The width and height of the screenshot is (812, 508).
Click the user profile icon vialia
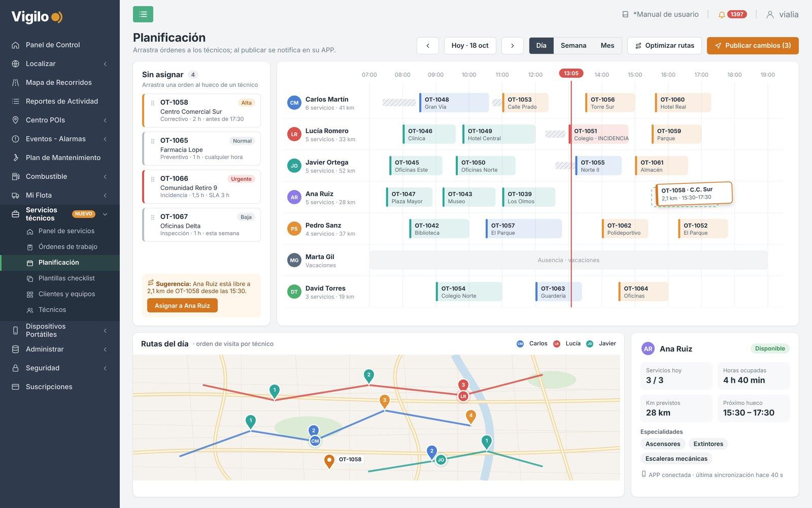tap(770, 14)
